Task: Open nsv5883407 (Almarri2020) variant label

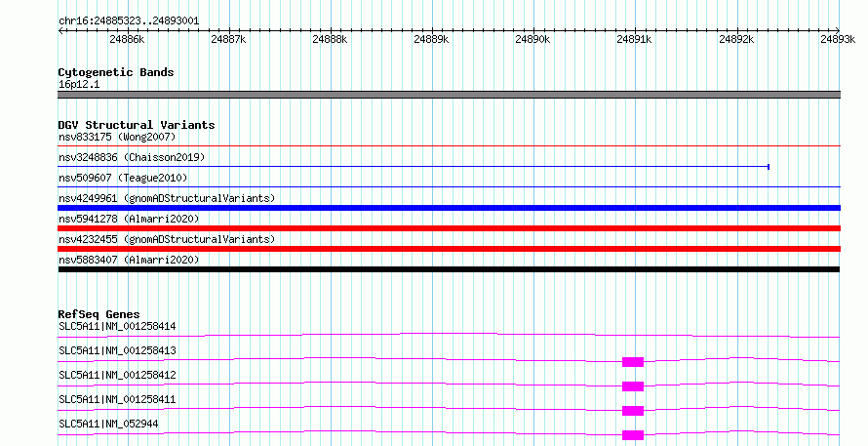Action: pos(129,260)
